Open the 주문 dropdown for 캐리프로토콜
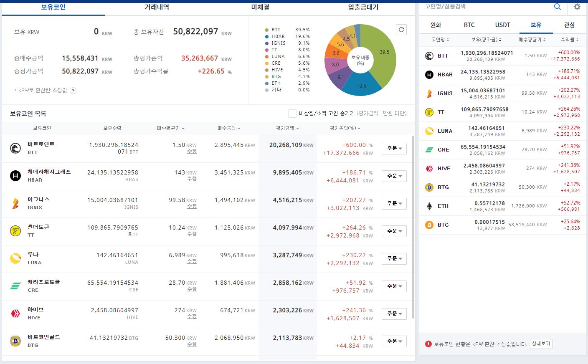 click(x=394, y=286)
